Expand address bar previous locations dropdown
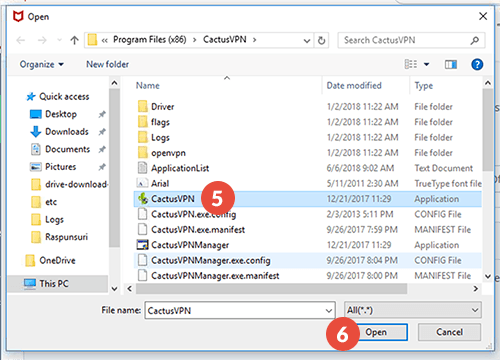 tap(307, 41)
